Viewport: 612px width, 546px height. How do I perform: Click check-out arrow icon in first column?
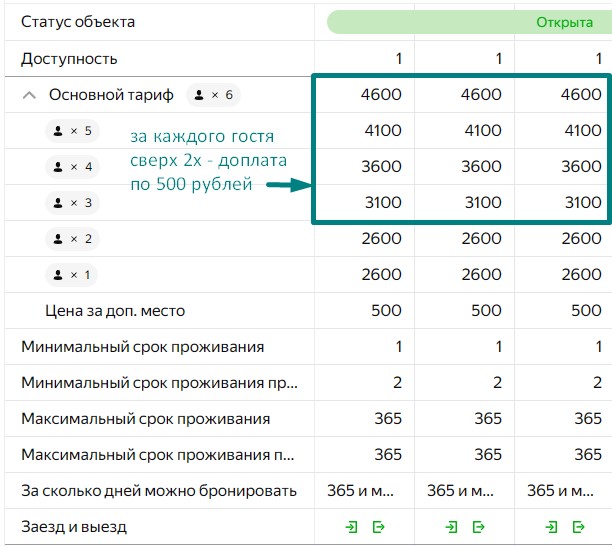tap(379, 527)
